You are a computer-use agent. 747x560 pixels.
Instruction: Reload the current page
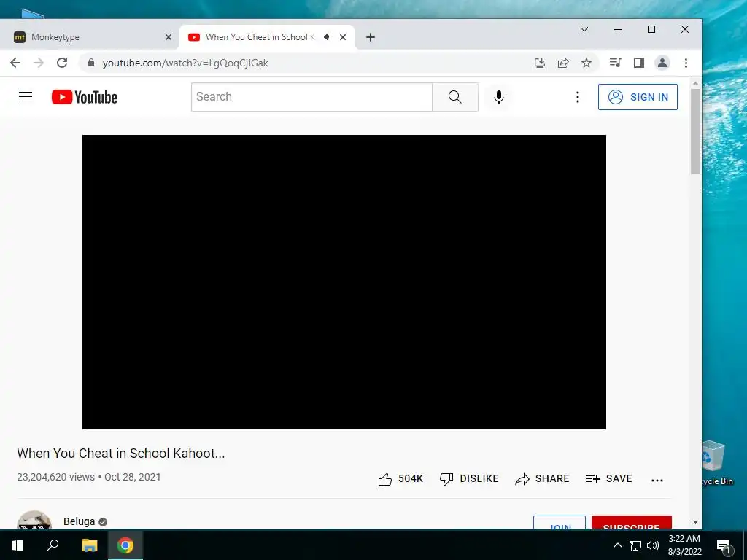(62, 63)
